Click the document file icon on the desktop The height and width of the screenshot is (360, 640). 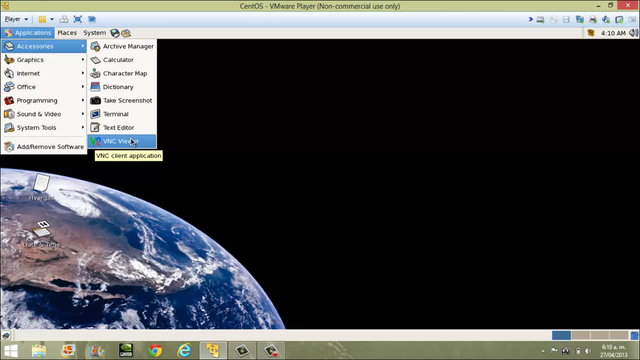41,187
